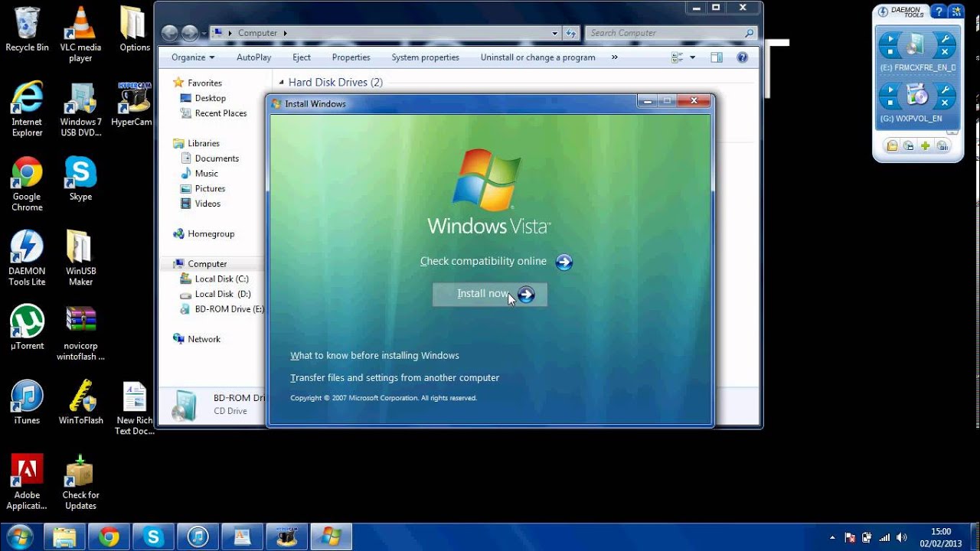This screenshot has height=551, width=980.
Task: Click iTunes icon in taskbar
Action: click(198, 536)
